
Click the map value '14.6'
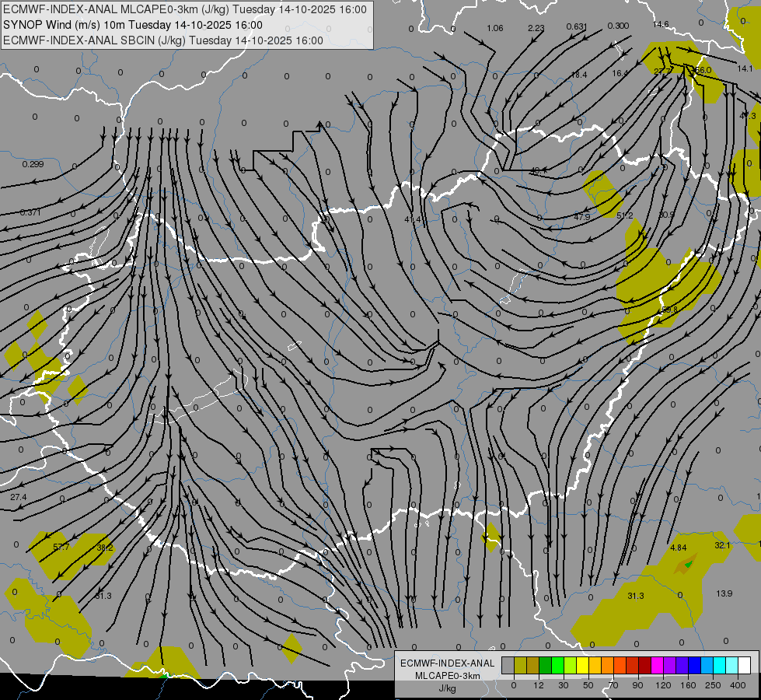pos(661,24)
